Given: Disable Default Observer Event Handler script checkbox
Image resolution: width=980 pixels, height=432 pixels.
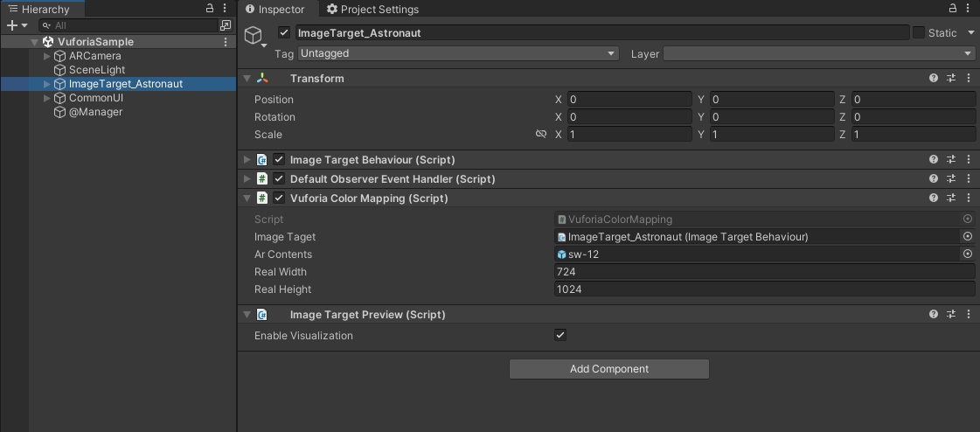Looking at the screenshot, I should point(279,178).
